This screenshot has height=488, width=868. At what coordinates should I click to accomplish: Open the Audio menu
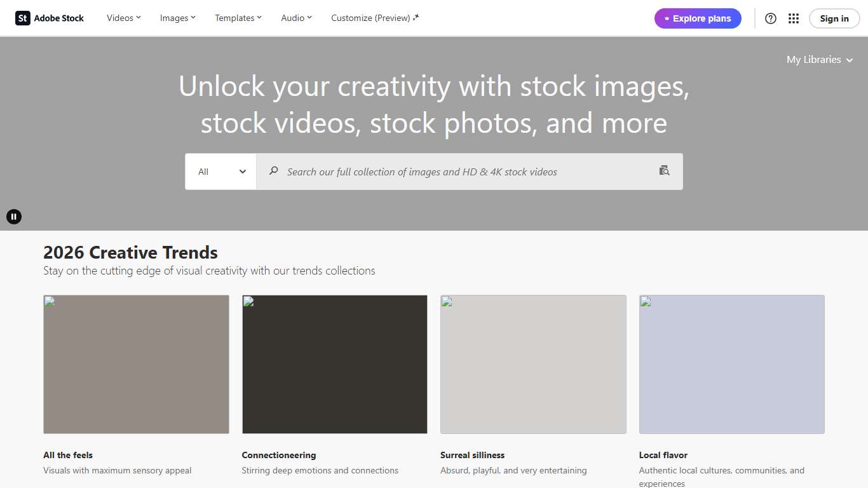[x=295, y=18]
